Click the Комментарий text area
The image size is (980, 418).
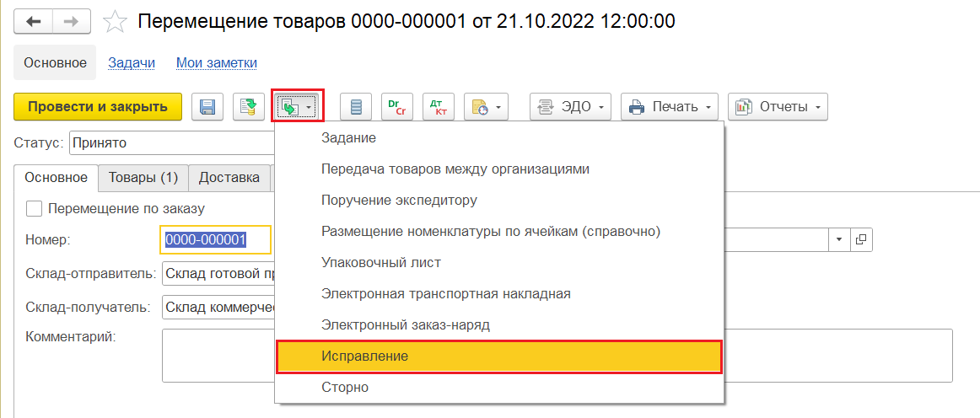(x=557, y=356)
